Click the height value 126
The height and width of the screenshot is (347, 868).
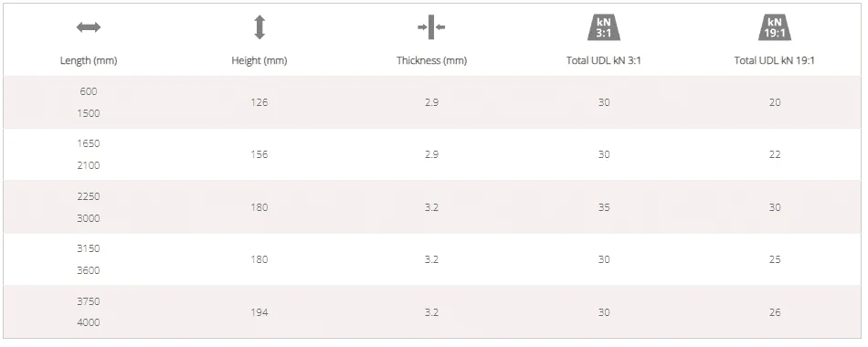pyautogui.click(x=259, y=102)
